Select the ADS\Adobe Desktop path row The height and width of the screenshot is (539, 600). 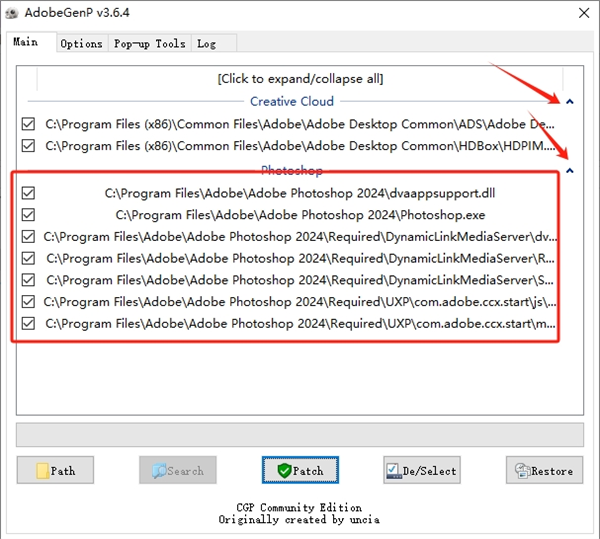coord(300,124)
